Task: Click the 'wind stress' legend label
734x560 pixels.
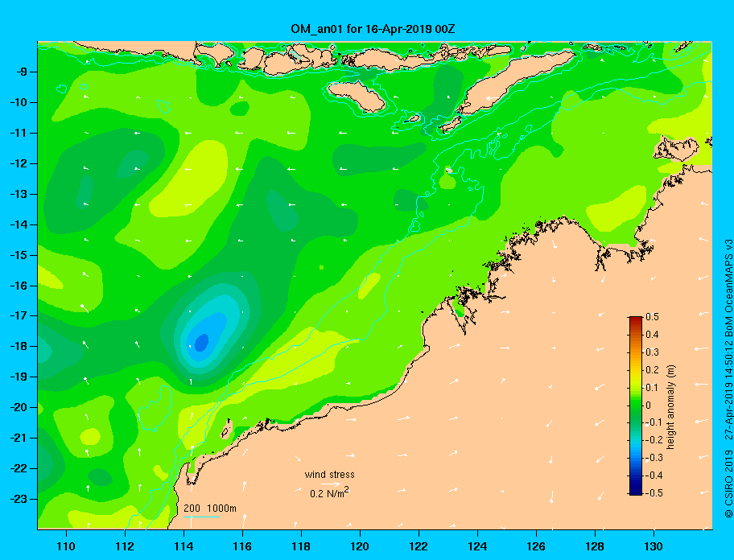Action: click(329, 475)
